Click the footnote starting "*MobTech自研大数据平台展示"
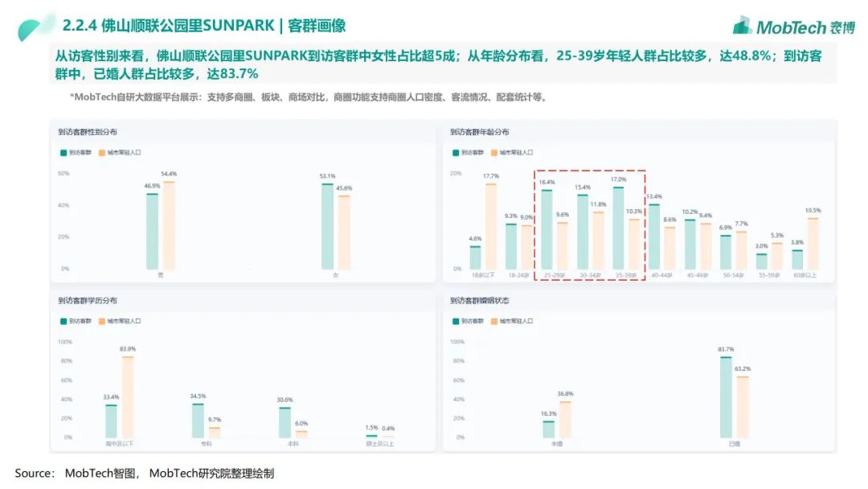The width and height of the screenshot is (868, 489). (x=309, y=97)
